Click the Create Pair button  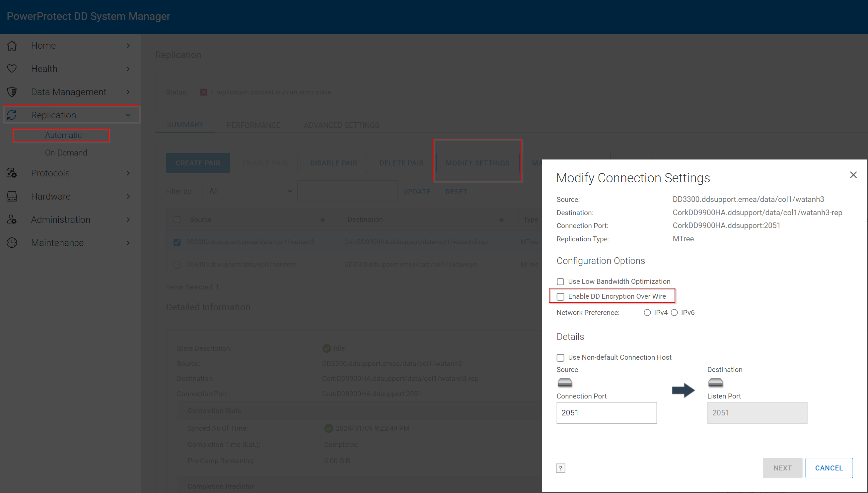[198, 163]
